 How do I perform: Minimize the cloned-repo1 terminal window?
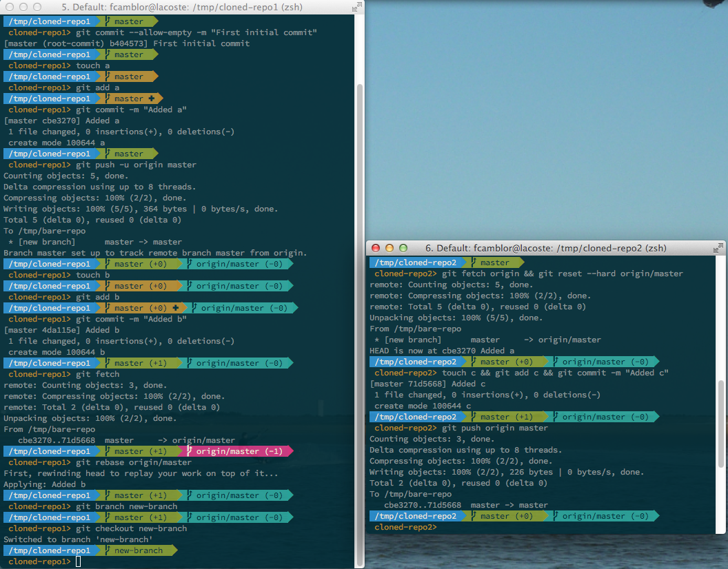[23, 7]
